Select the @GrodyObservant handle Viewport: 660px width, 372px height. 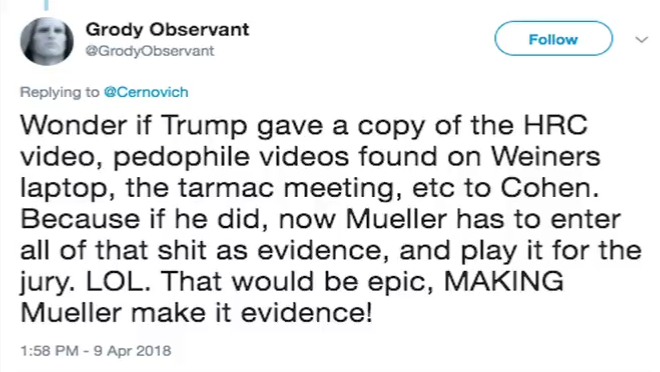click(150, 51)
